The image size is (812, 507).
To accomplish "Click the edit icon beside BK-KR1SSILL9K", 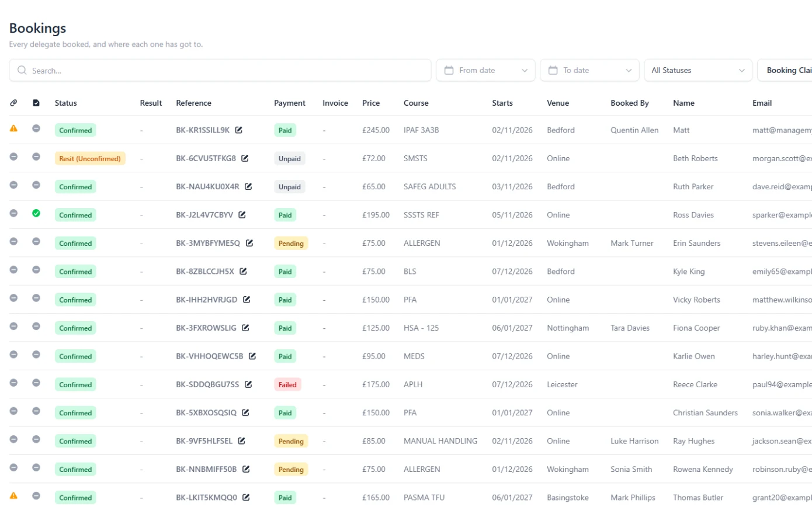I will [238, 130].
